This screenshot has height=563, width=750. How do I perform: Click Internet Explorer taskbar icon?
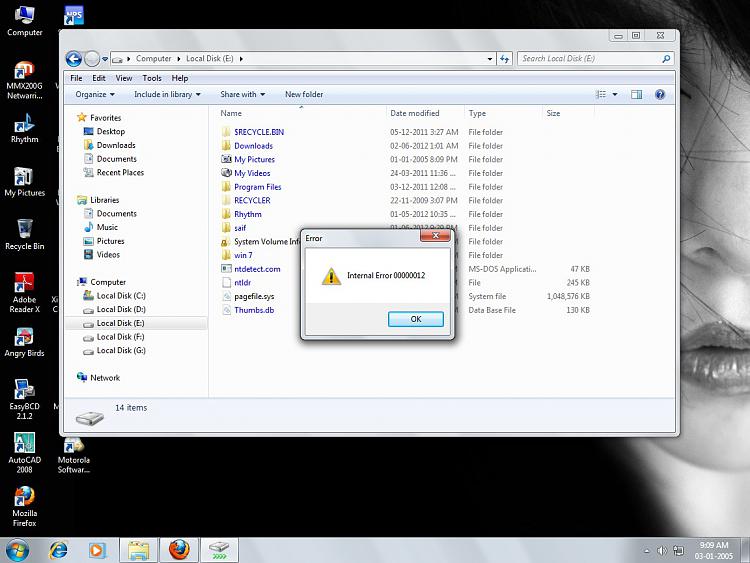click(58, 550)
